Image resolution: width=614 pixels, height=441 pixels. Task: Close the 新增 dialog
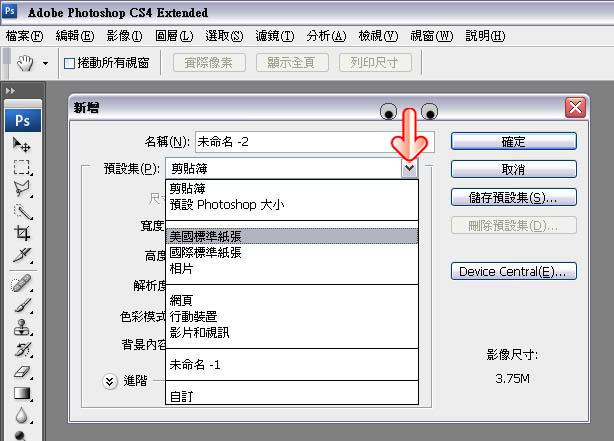(575, 107)
